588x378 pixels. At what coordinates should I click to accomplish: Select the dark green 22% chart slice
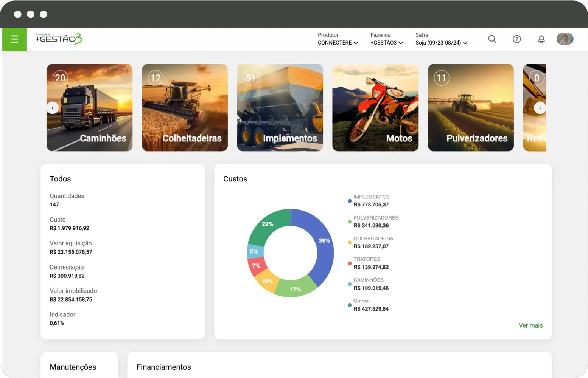coord(269,227)
